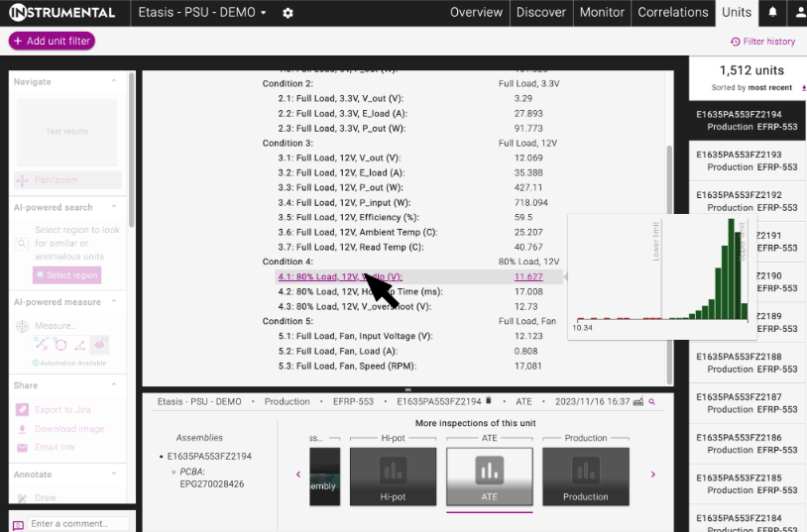Go to the Correlations tab
This screenshot has height=532, width=807.
click(x=673, y=12)
